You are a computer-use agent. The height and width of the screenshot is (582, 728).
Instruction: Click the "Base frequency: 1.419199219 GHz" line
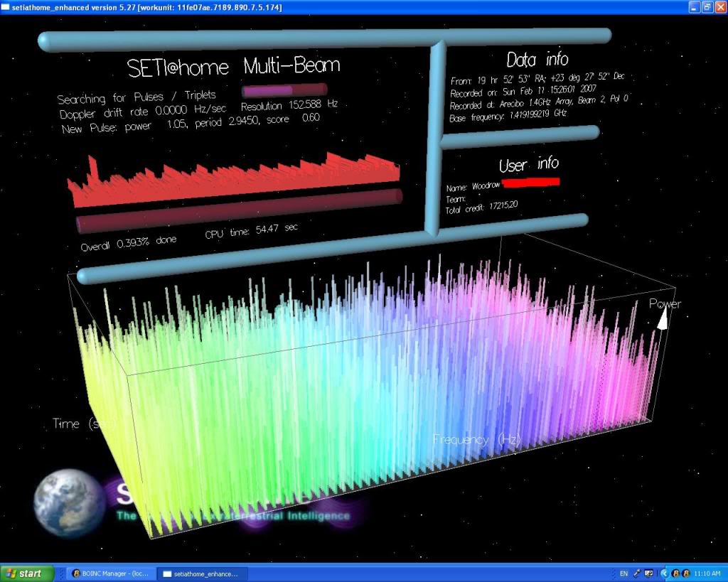pyautogui.click(x=508, y=116)
